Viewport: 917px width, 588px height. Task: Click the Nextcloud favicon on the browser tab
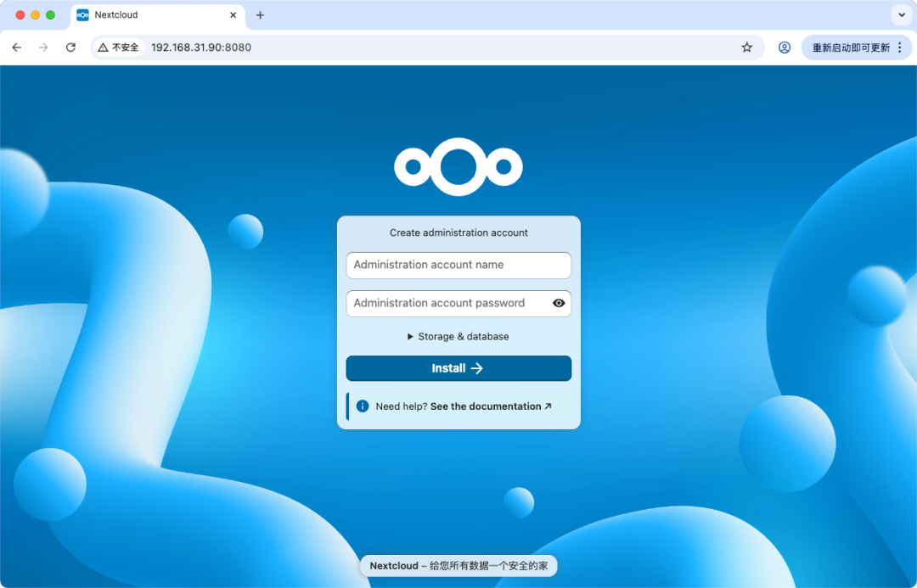[82, 14]
